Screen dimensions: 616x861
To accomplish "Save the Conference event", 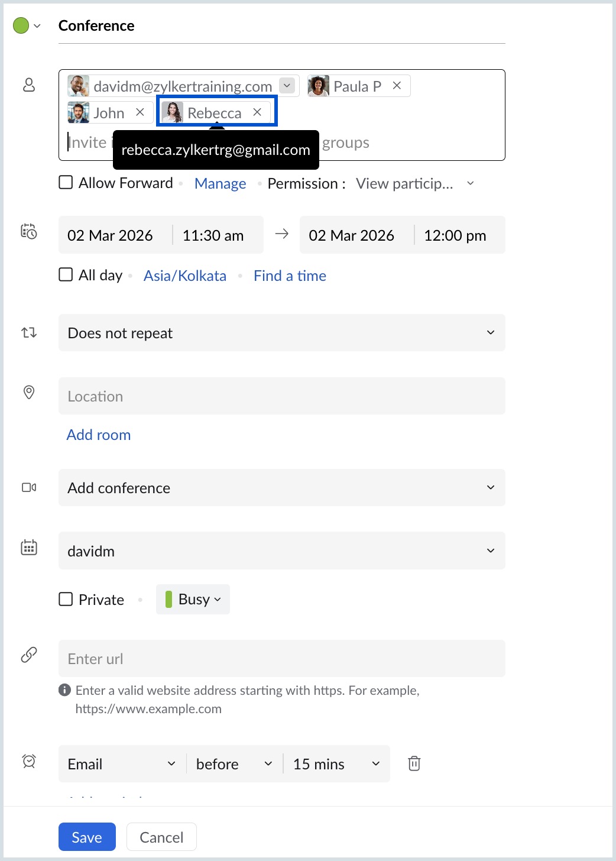I will 86,837.
